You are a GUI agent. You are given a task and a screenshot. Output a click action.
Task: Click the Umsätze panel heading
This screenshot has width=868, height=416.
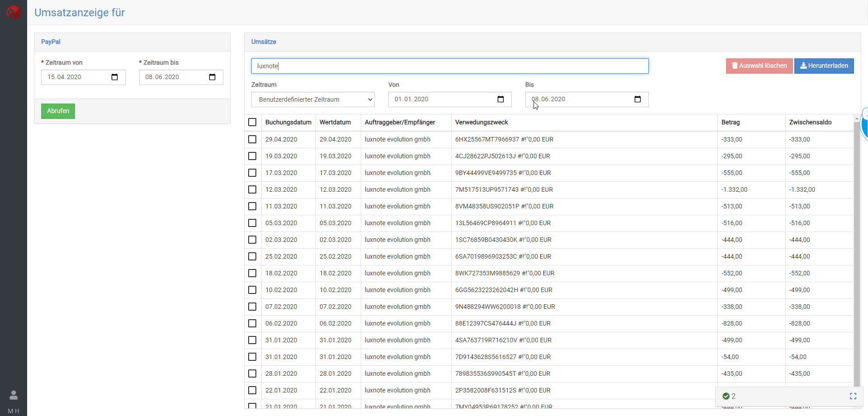tap(264, 42)
